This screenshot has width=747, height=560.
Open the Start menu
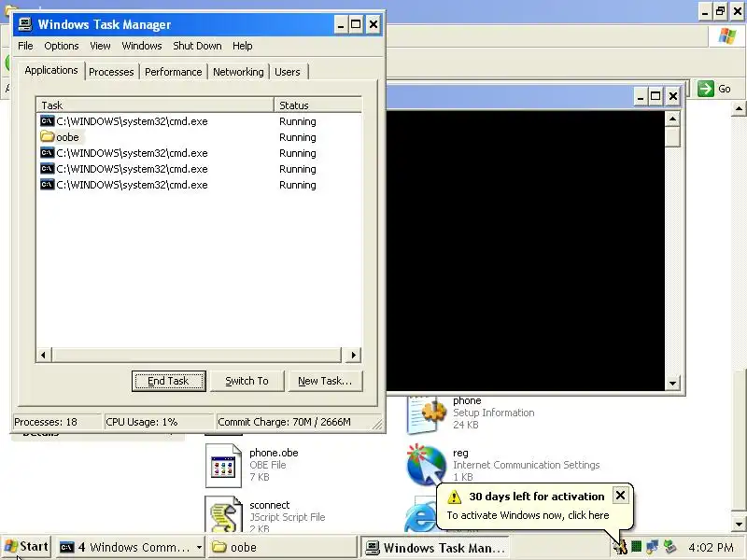pyautogui.click(x=26, y=547)
